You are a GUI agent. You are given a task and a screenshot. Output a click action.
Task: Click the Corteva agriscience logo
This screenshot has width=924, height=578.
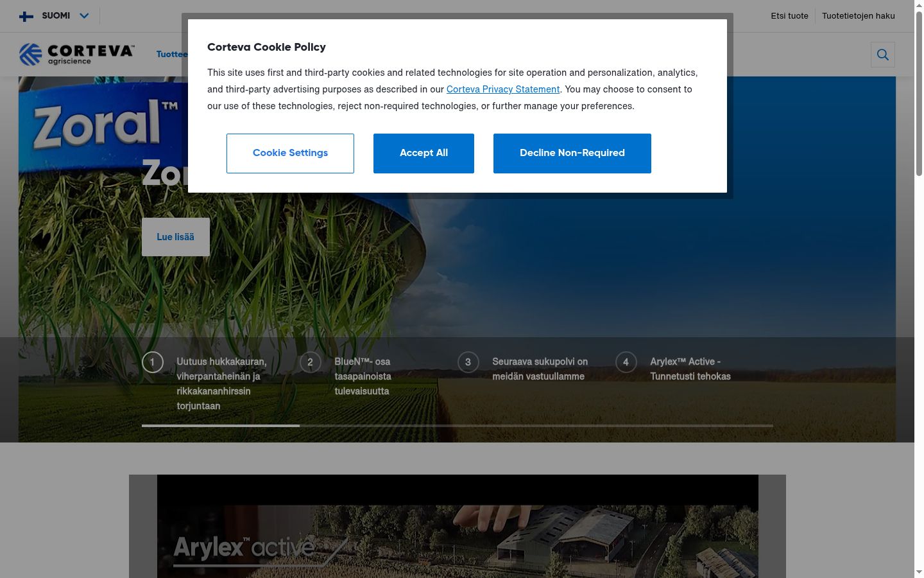point(76,55)
